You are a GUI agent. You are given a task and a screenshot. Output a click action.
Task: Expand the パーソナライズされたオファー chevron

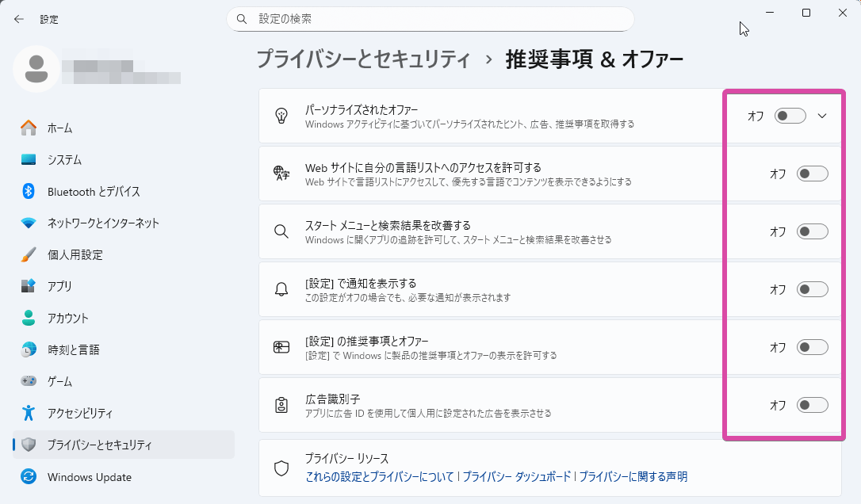click(822, 116)
